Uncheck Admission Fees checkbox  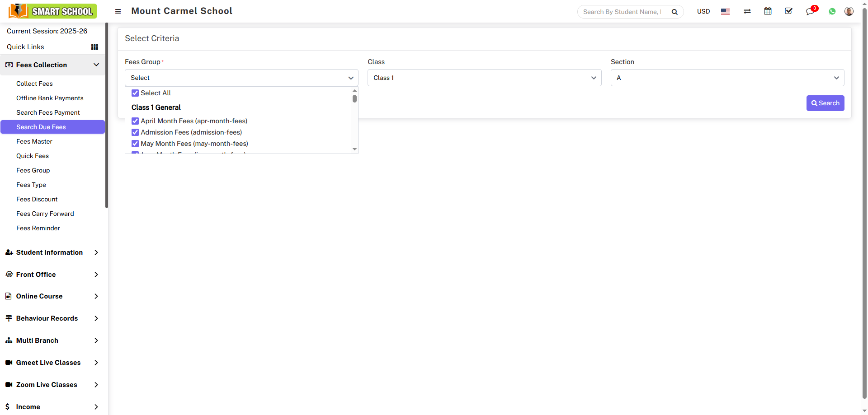point(135,132)
